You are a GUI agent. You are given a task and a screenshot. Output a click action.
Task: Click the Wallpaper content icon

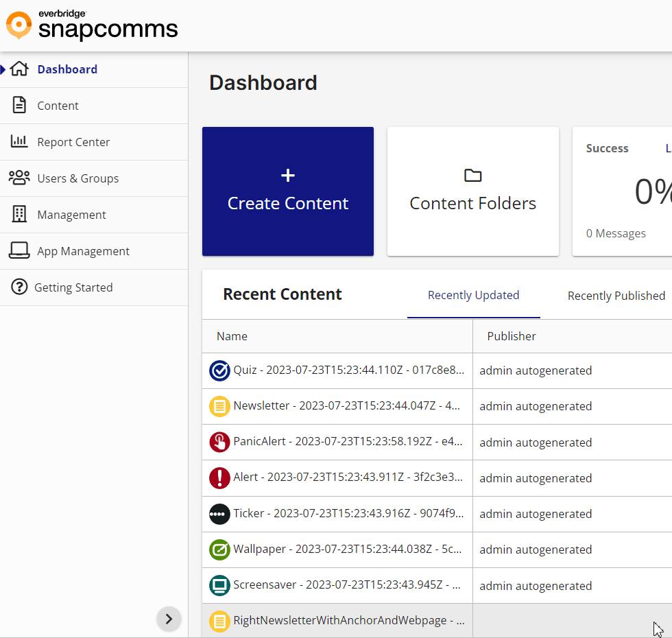point(219,549)
